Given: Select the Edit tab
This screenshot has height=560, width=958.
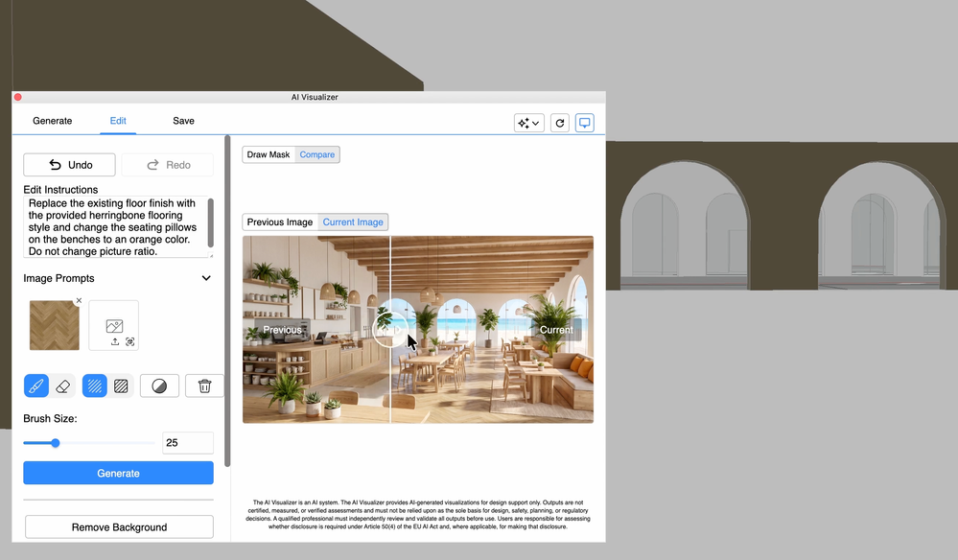Looking at the screenshot, I should (x=118, y=121).
